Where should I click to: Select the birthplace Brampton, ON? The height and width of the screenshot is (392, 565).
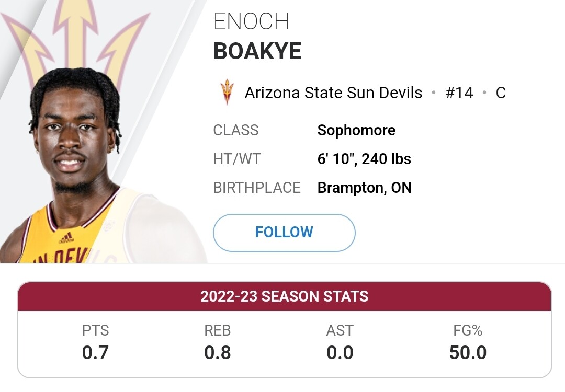coord(364,188)
